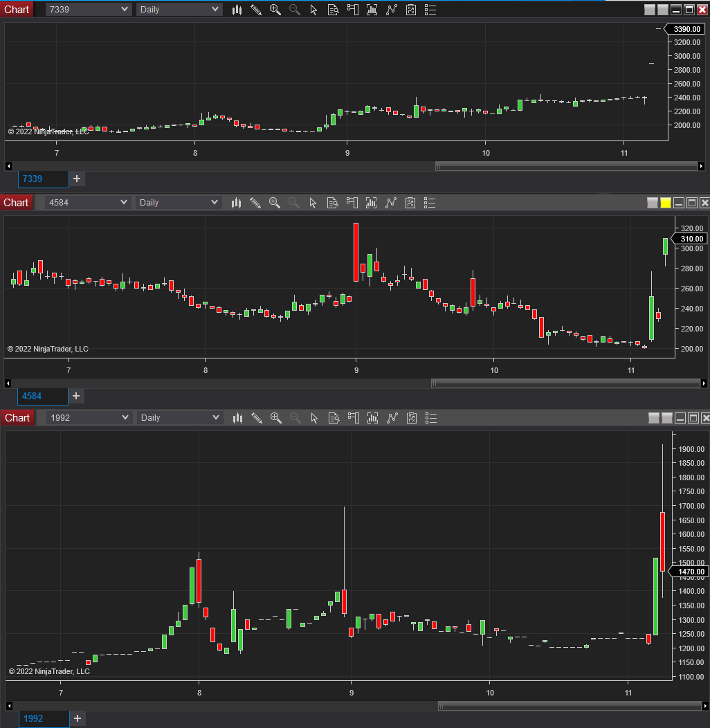Click the 1470.00 price marker

point(689,572)
